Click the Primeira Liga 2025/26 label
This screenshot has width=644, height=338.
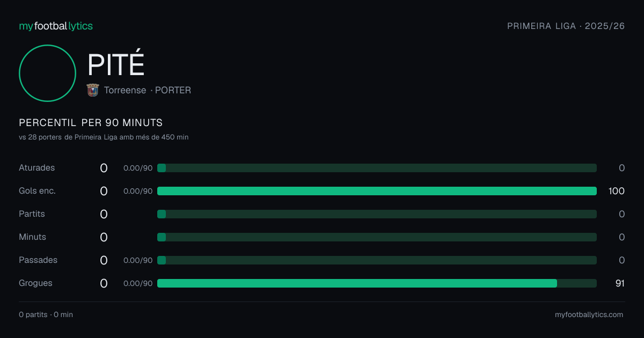point(566,26)
